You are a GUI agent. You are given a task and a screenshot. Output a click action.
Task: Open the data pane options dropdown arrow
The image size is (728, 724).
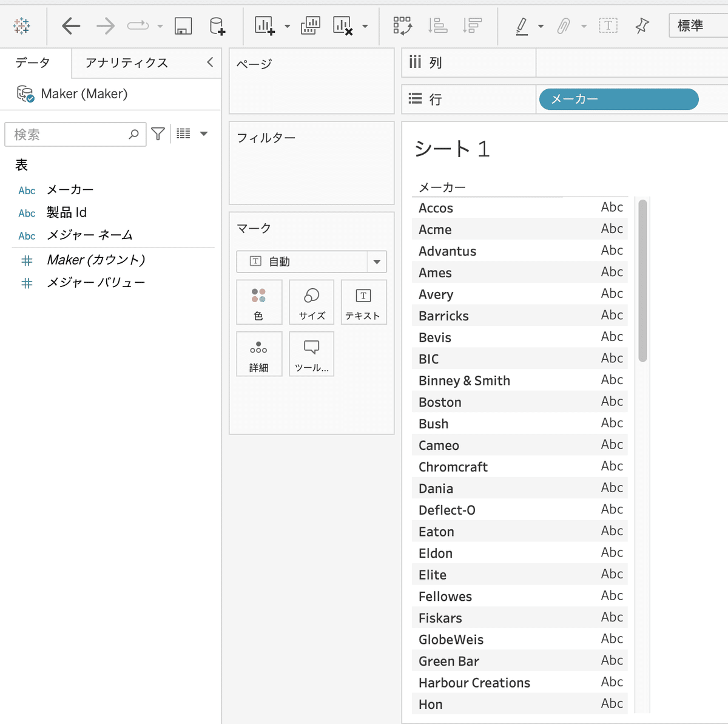204,134
